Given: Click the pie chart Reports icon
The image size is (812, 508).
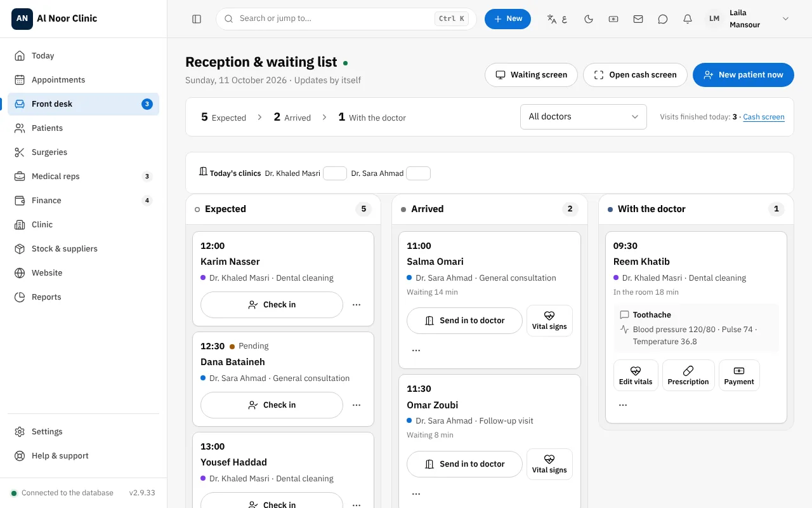Looking at the screenshot, I should pyautogui.click(x=20, y=297).
